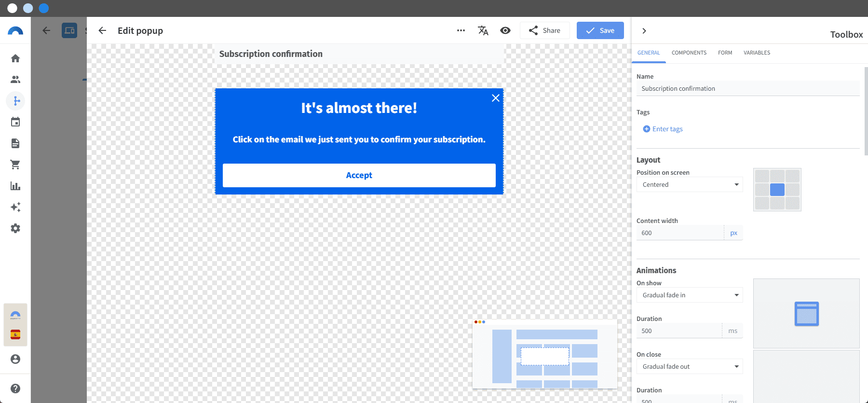Open the Home section in sidebar
This screenshot has height=403, width=868.
coord(15,58)
